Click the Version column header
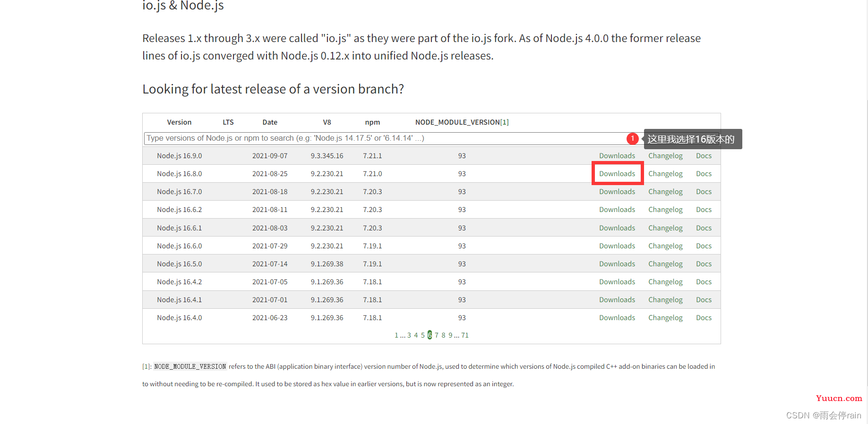868x424 pixels. click(x=179, y=122)
